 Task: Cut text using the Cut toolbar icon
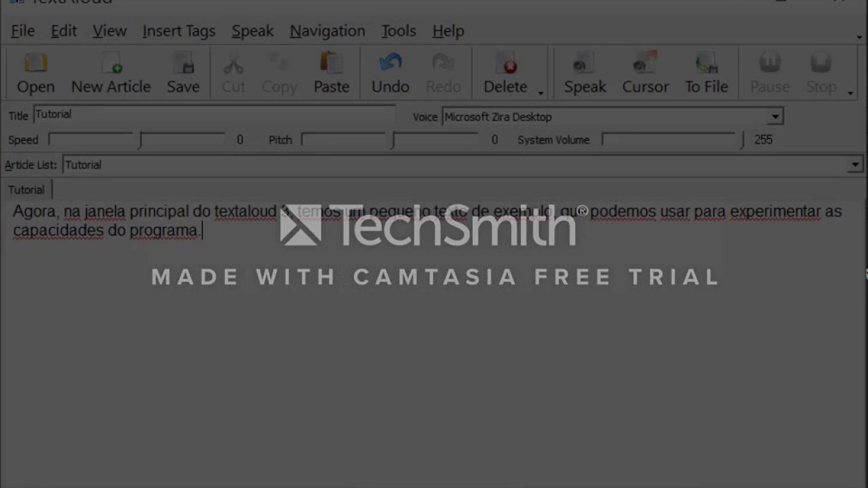click(233, 73)
